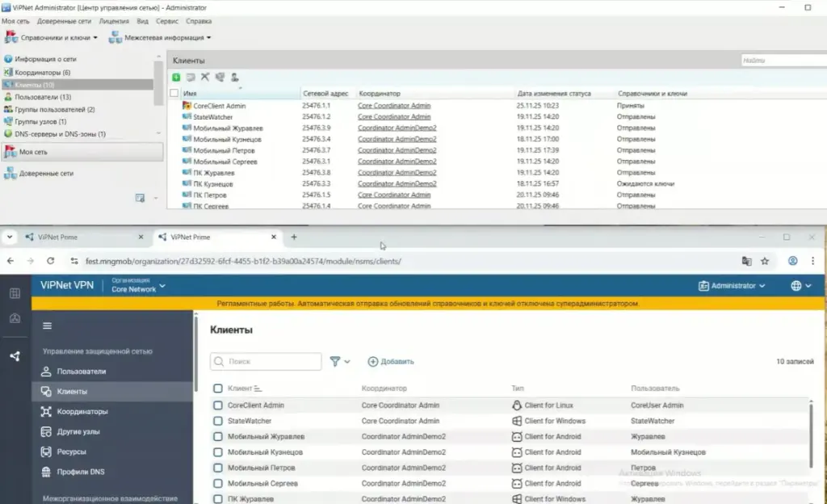
Task: Open Coordinator AdminDemo2 link for ПК Кузнецов
Action: (397, 183)
